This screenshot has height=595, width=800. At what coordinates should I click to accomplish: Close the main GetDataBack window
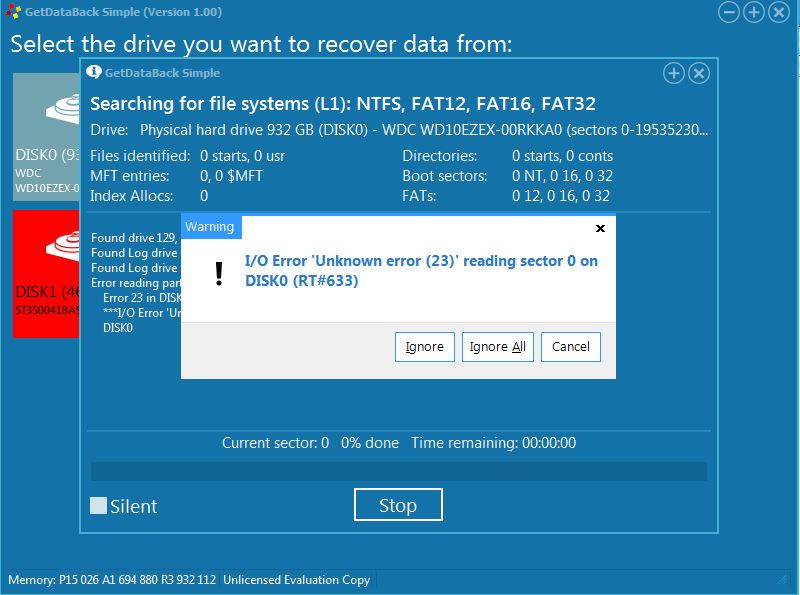(779, 12)
